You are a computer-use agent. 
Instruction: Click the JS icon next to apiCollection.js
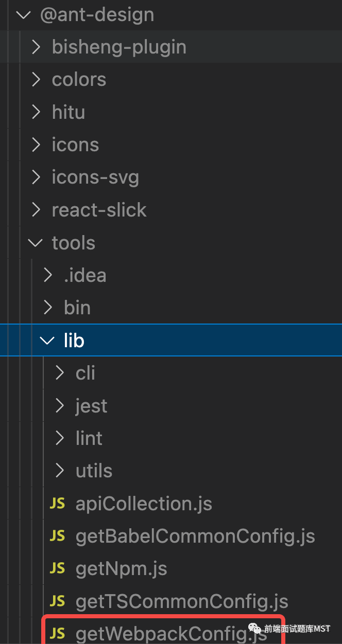[x=57, y=503]
